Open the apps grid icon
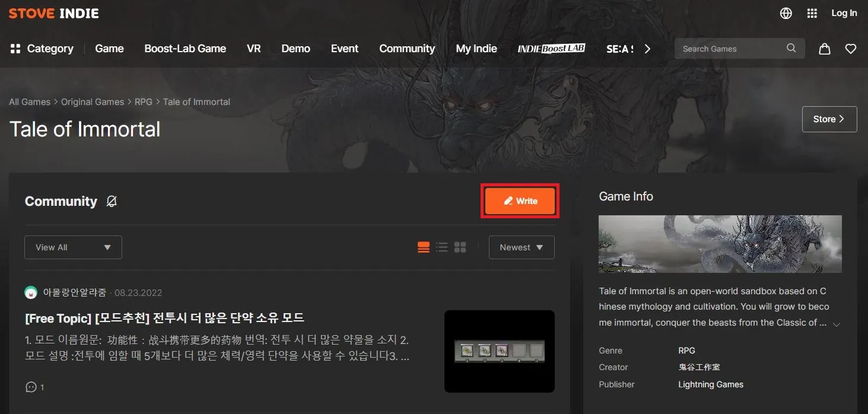Image resolution: width=868 pixels, height=414 pixels. tap(812, 13)
